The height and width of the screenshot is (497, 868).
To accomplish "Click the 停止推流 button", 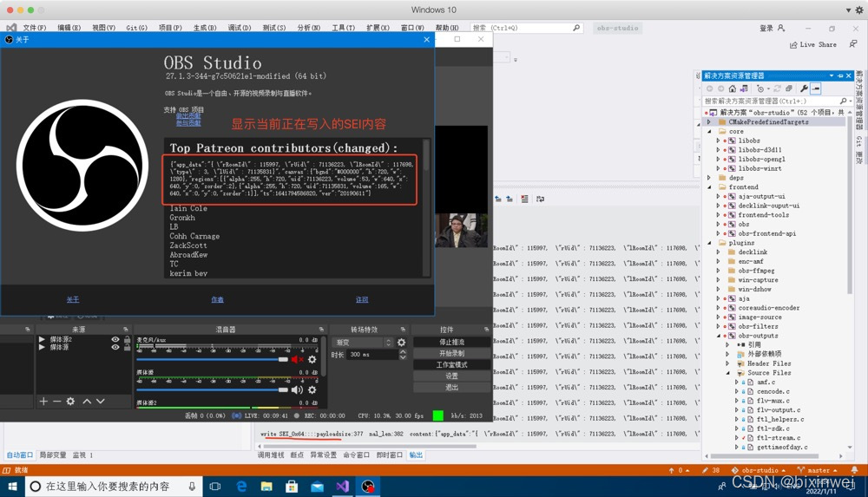I will point(451,342).
